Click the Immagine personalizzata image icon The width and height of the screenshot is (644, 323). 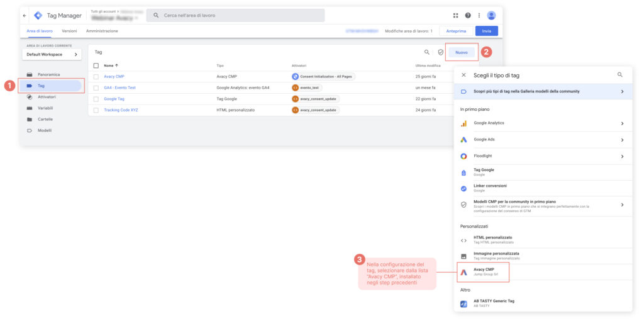pyautogui.click(x=464, y=256)
